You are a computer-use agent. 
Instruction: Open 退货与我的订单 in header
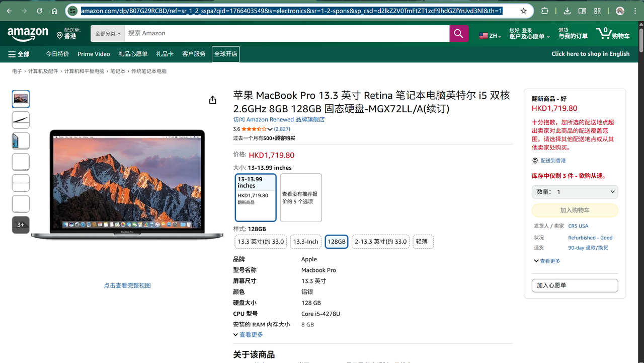(x=573, y=34)
